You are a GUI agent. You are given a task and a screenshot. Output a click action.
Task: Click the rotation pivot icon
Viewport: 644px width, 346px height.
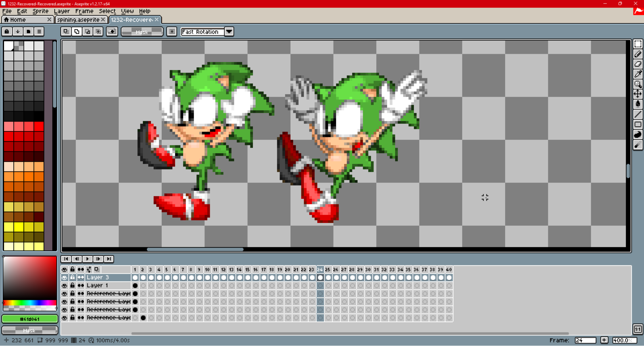(x=172, y=31)
